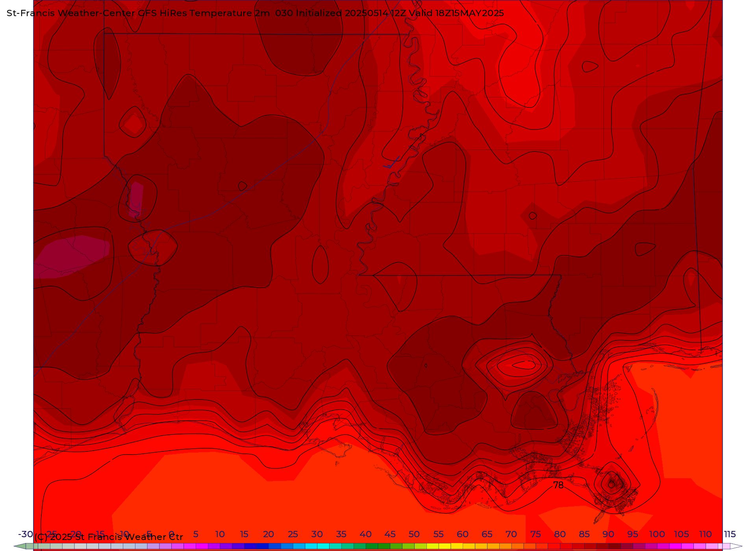Click the '70' colorbar scale label

[x=511, y=534]
